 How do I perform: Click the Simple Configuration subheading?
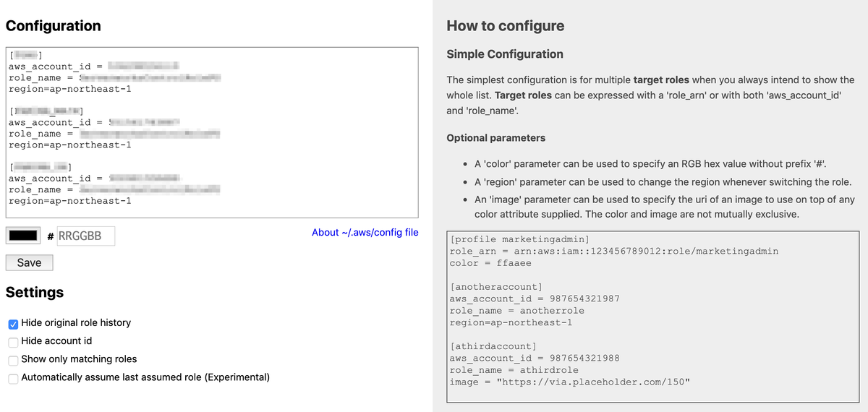505,54
